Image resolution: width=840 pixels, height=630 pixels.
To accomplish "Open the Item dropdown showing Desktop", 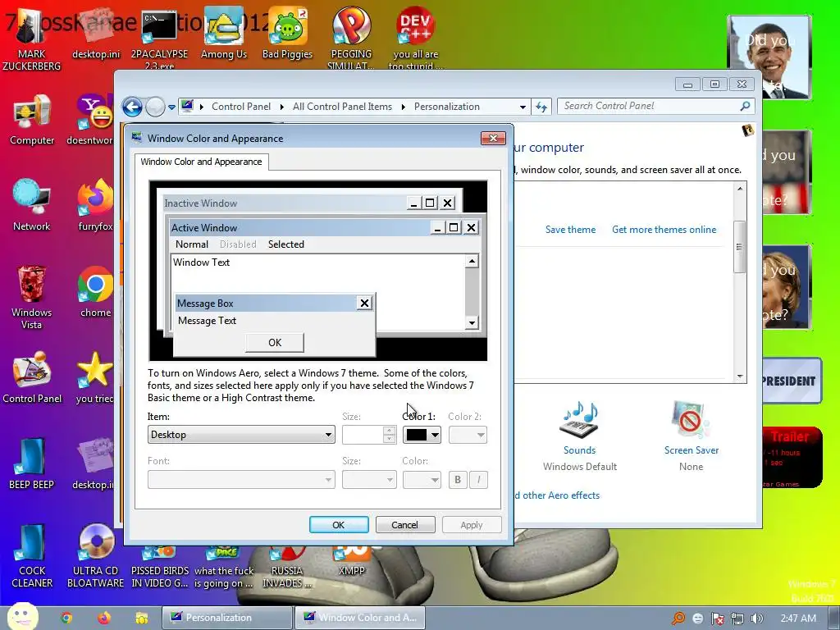I will pyautogui.click(x=241, y=435).
